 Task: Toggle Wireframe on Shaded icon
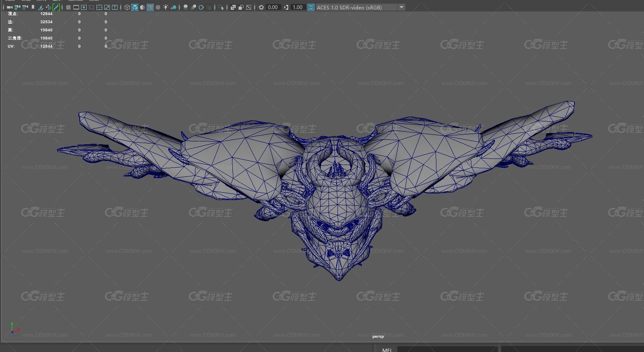click(x=150, y=7)
